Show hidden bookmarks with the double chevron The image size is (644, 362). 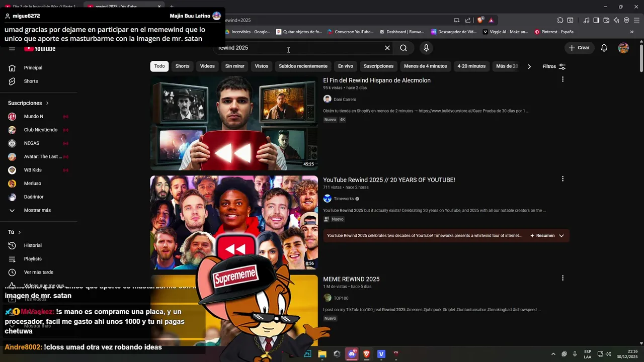point(632,32)
